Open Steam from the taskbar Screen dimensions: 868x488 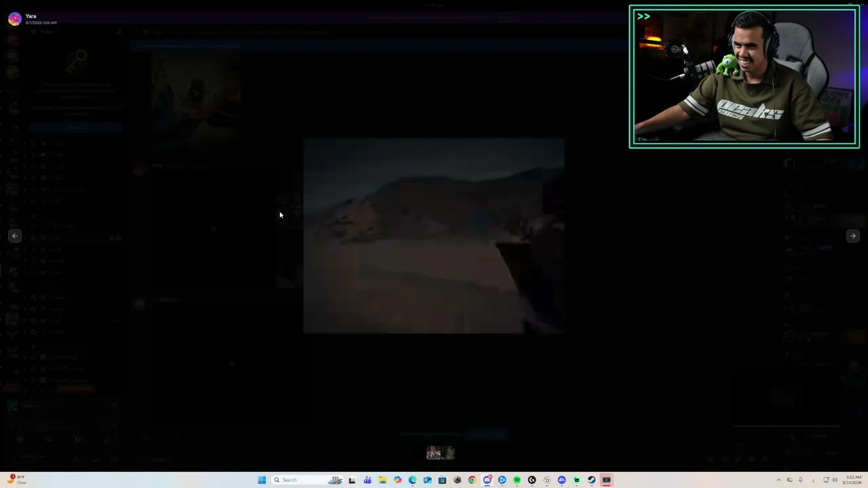(591, 481)
